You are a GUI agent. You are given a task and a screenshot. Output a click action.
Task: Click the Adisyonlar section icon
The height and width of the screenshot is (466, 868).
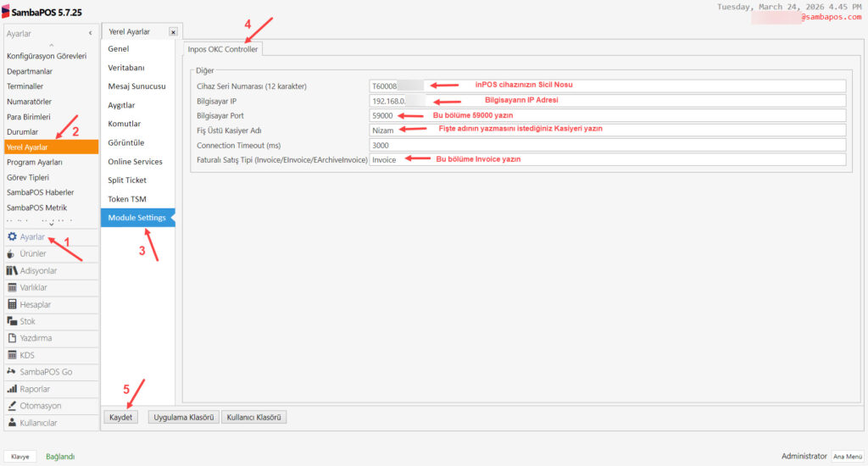(12, 270)
